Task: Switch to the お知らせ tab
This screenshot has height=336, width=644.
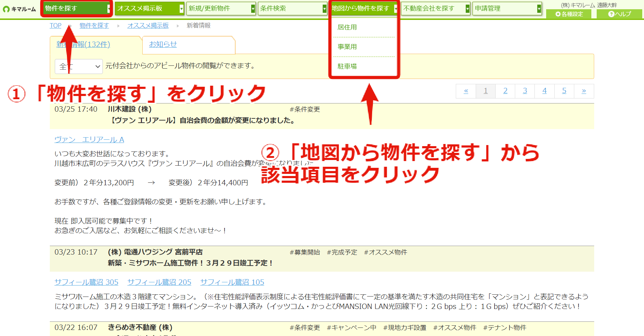Action: coord(163,44)
